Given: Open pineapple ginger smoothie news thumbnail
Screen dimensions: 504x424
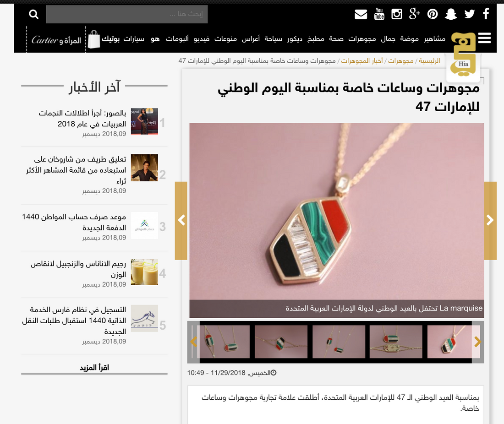Looking at the screenshot, I should pyautogui.click(x=144, y=272).
